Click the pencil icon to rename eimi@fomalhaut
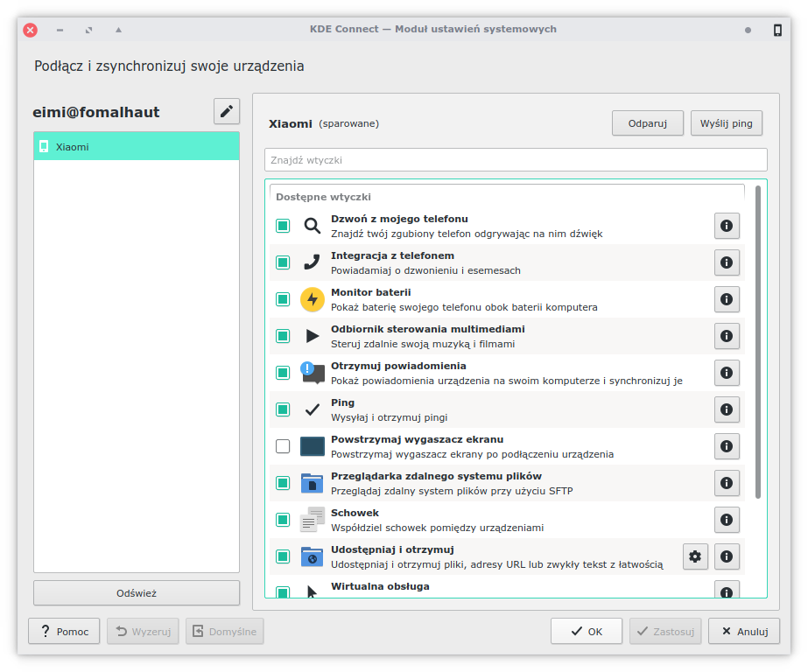808x672 pixels. click(x=226, y=111)
